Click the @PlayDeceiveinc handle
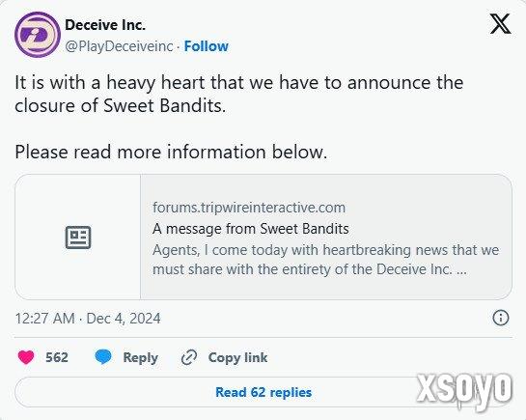The image size is (526, 420). 119,46
